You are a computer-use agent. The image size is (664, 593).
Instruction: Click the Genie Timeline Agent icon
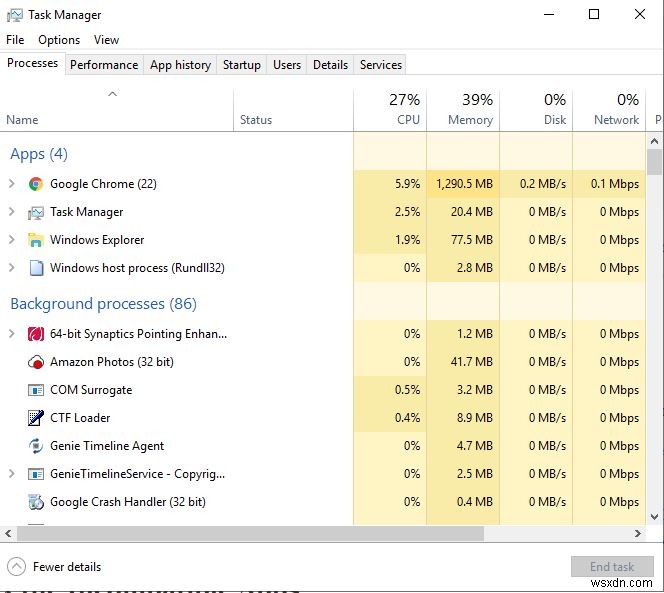tap(36, 446)
